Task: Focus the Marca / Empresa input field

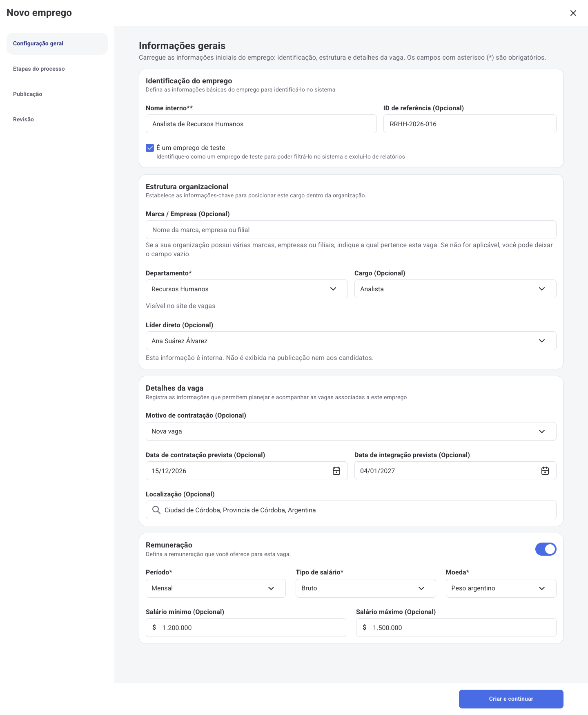Action: (x=351, y=230)
